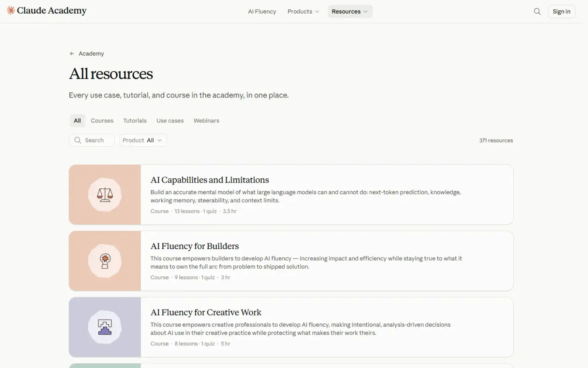Image resolution: width=588 pixels, height=368 pixels.
Task: Click the '3.5 hr' duration text
Action: 230,211
